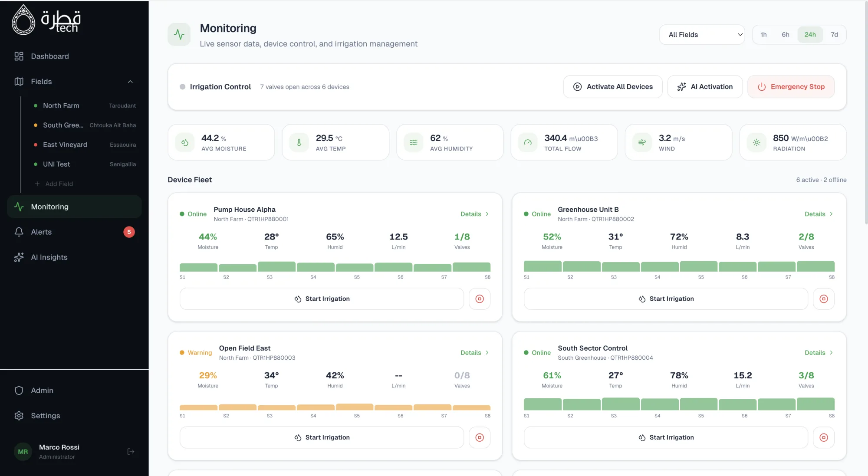The width and height of the screenshot is (868, 476).
Task: Click the AI Activation button
Action: (705, 87)
